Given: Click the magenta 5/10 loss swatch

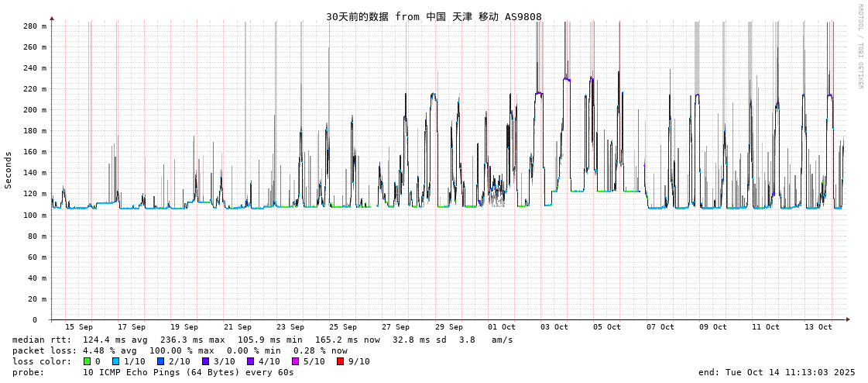Looking at the screenshot, I should click(x=295, y=361).
